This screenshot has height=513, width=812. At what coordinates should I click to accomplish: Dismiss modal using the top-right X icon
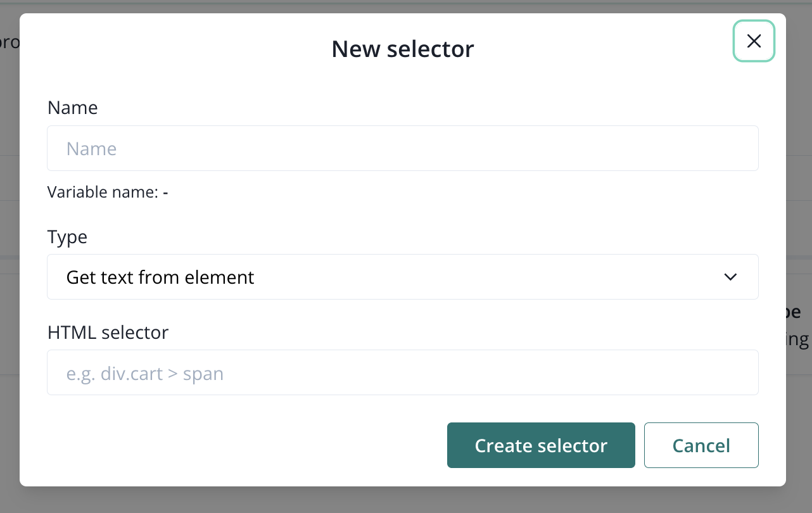coord(754,41)
